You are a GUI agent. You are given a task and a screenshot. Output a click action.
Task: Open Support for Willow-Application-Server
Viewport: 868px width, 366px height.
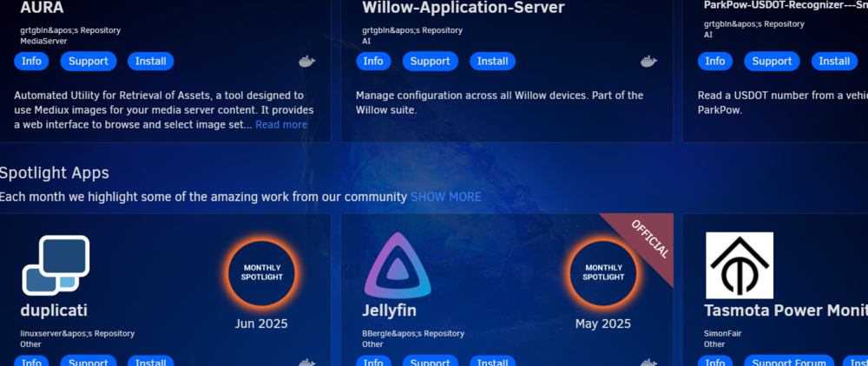tap(431, 62)
